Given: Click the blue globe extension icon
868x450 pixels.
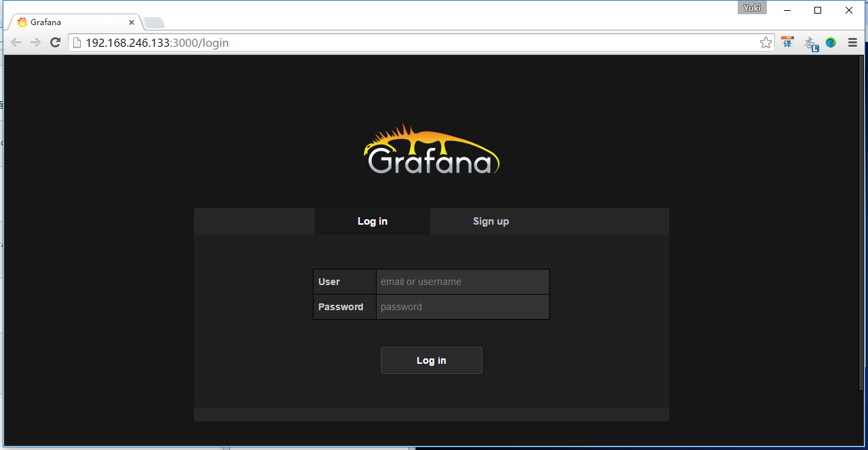Looking at the screenshot, I should pos(831,43).
